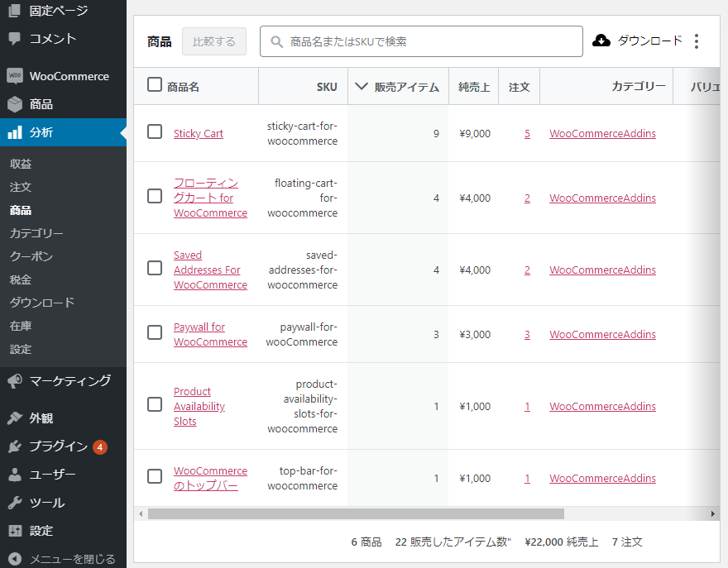The width and height of the screenshot is (728, 568).
Task: Click the 6 商品 summary count
Action: pyautogui.click(x=366, y=542)
